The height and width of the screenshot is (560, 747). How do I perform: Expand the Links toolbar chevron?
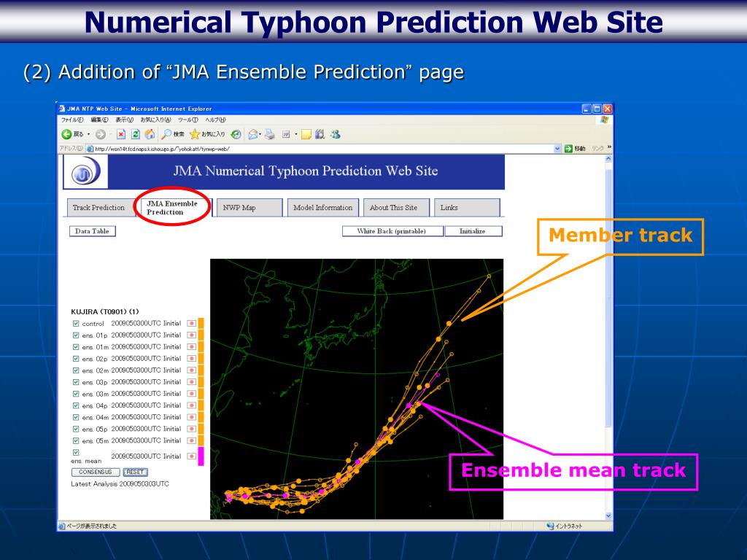(x=609, y=147)
